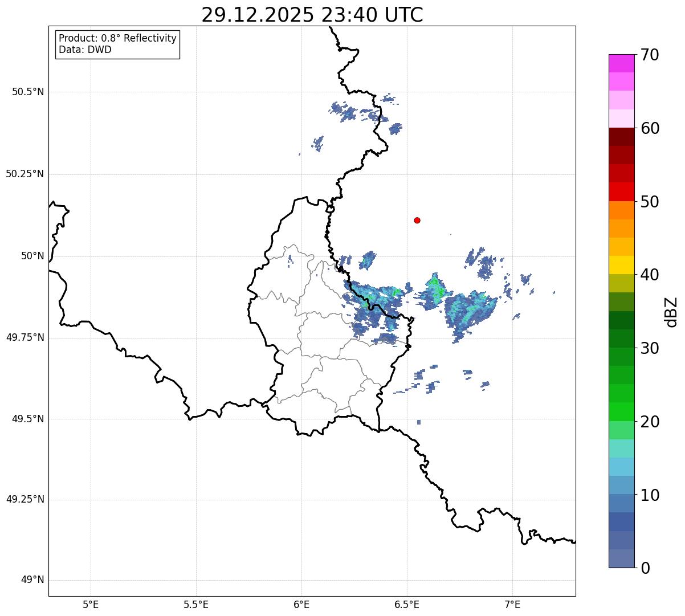
Task: Click the 49.5°N latitude label
Action: [28, 419]
